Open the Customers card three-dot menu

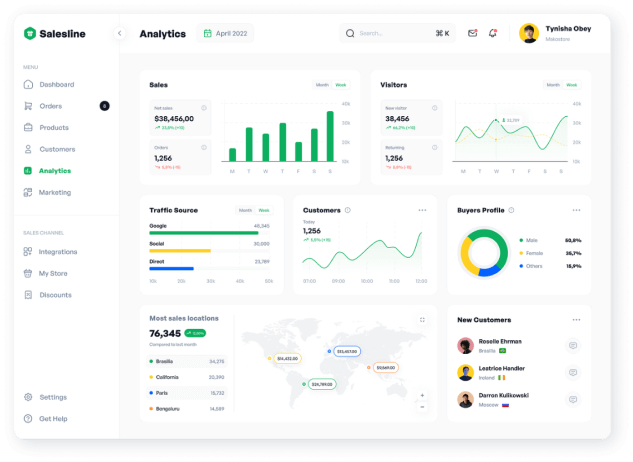pos(422,210)
